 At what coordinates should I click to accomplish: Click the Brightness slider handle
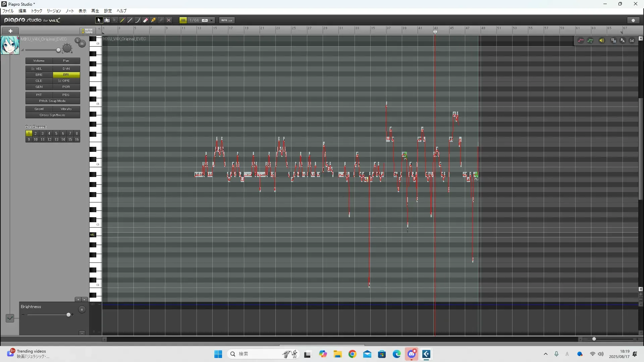[69, 315]
